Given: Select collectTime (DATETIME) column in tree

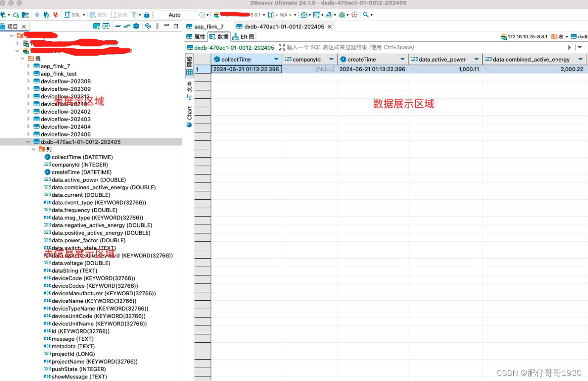Looking at the screenshot, I should click(82, 157).
